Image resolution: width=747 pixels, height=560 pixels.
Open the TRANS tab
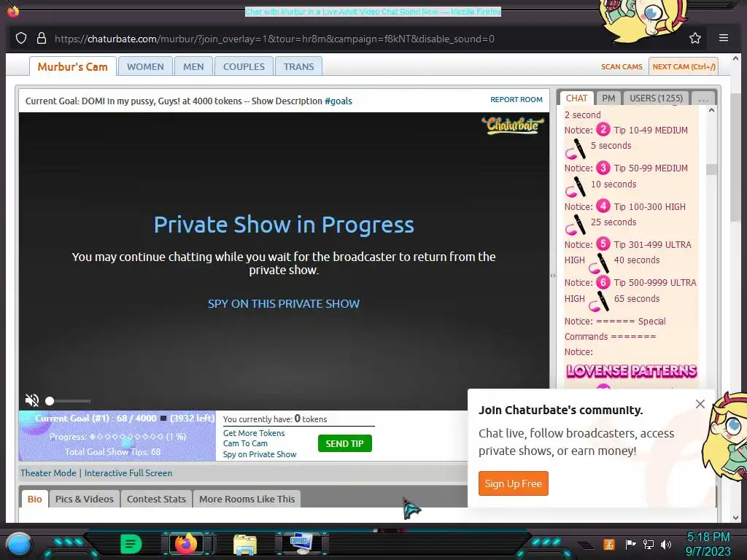tap(298, 66)
